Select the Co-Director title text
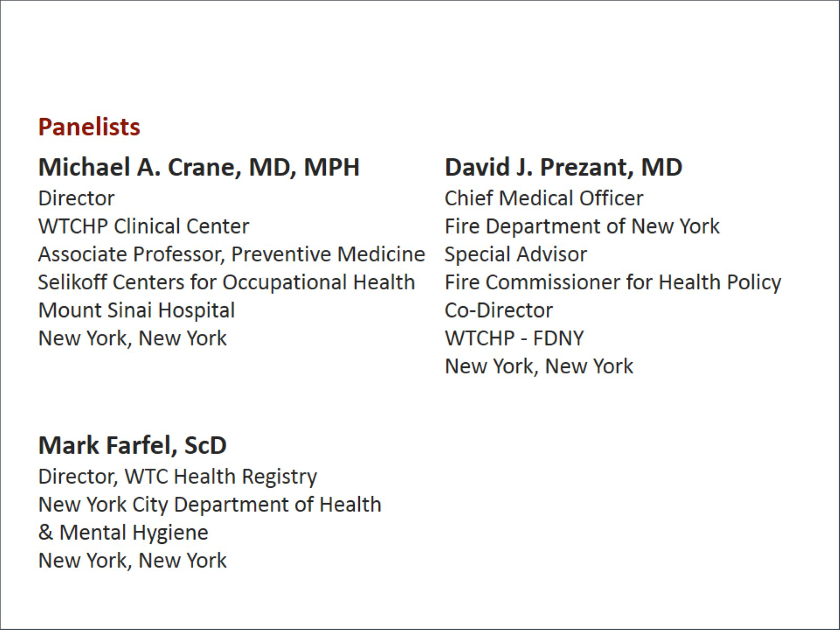The height and width of the screenshot is (630, 840). pos(498,310)
